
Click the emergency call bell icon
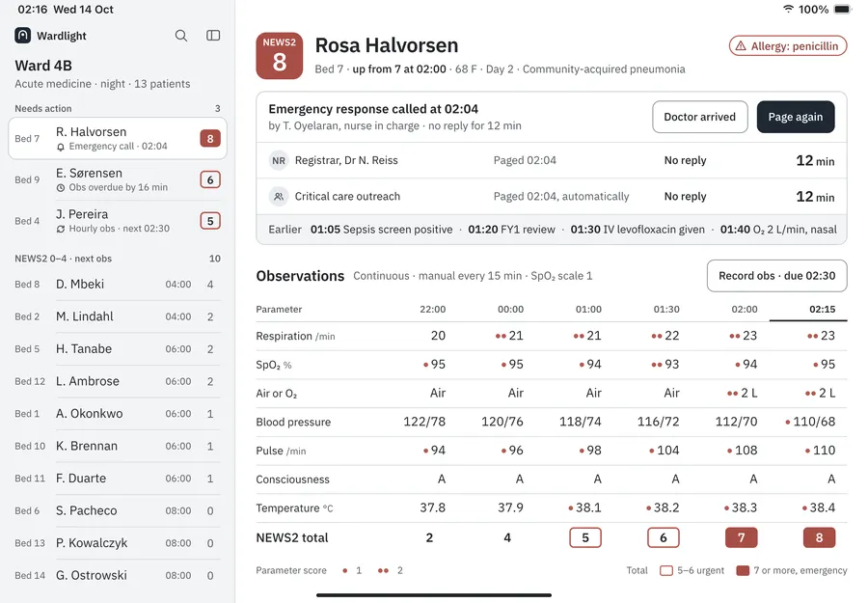(61, 147)
